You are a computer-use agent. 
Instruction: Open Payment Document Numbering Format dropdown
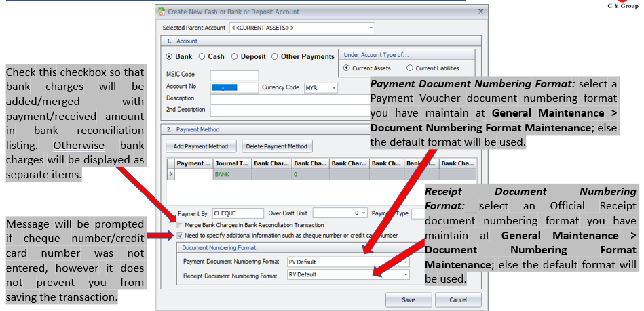coord(406,262)
